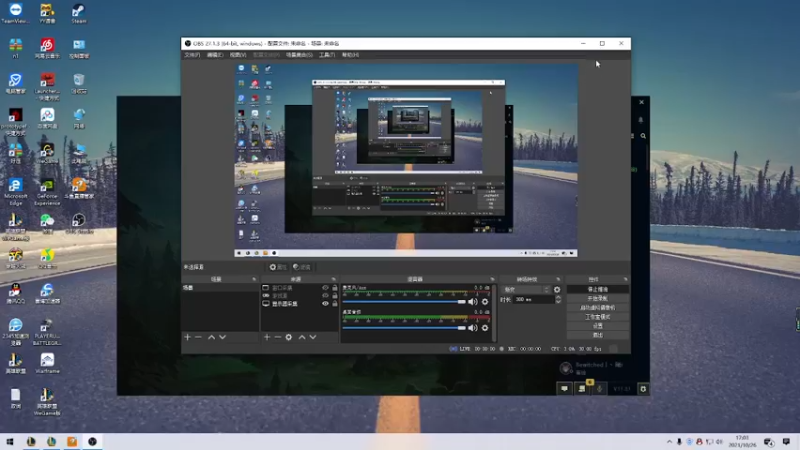Click the stop streaming button in Controls
The image size is (800, 450).
597,289
